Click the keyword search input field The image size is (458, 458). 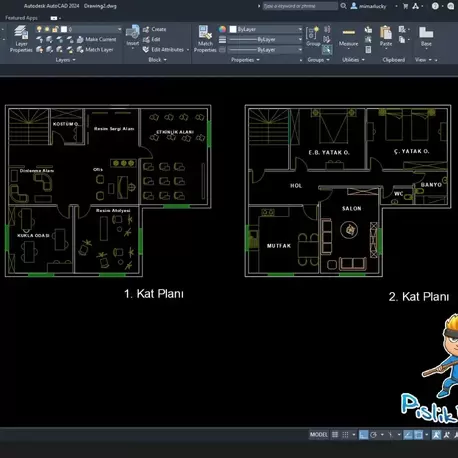click(300, 6)
